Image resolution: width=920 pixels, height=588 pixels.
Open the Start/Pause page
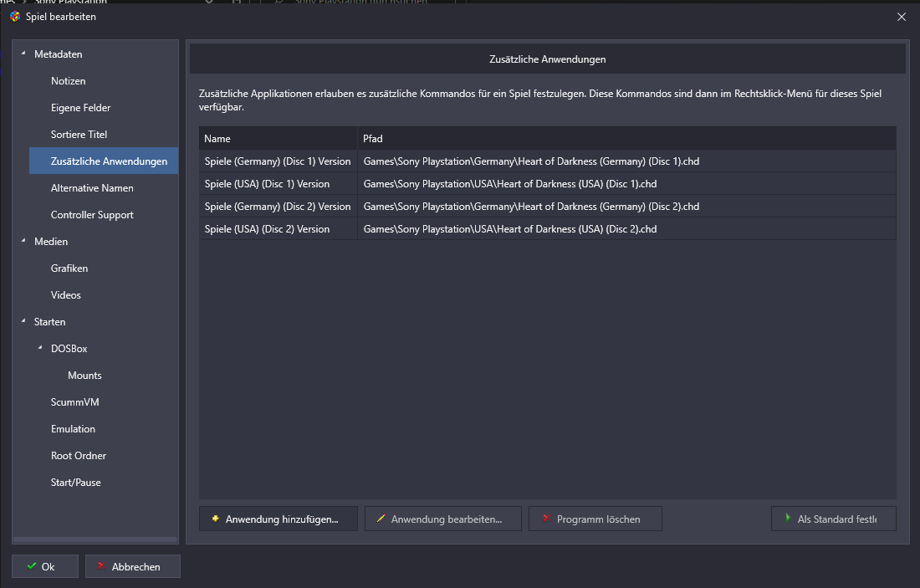coord(75,483)
